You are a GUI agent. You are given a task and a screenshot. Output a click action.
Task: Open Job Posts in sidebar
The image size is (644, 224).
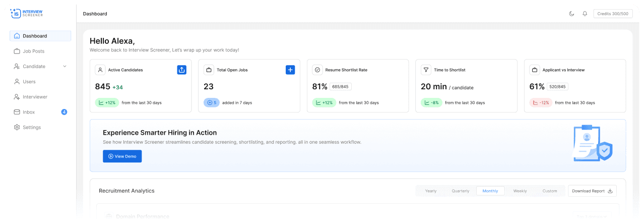coord(40,51)
